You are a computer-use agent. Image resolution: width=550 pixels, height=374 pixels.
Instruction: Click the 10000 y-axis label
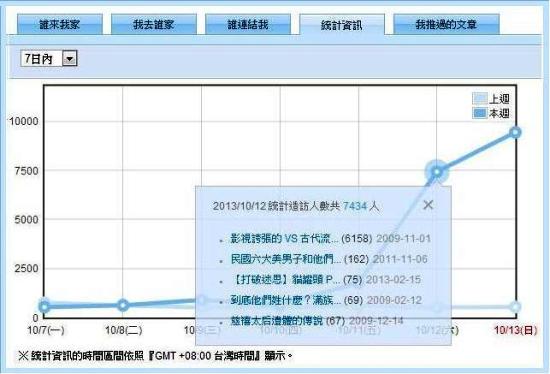24,121
